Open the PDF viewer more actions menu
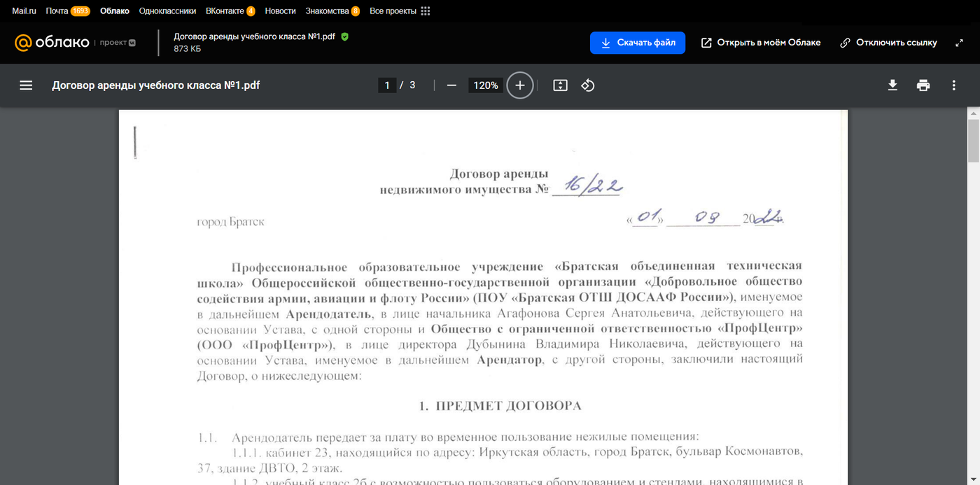The image size is (980, 485). pyautogui.click(x=953, y=85)
